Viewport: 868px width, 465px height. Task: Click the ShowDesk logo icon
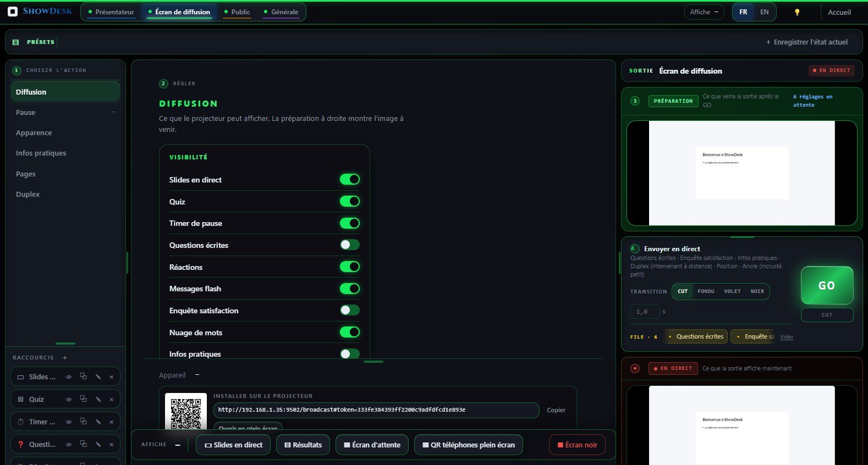(13, 12)
